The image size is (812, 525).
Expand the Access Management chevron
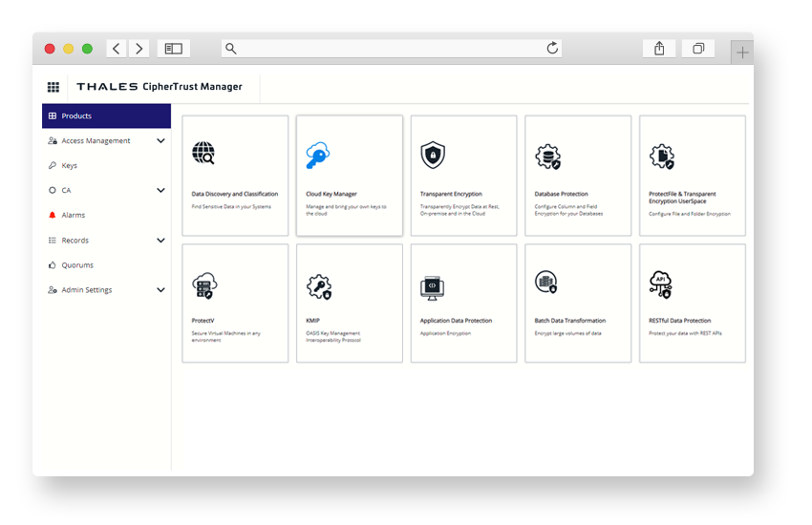[161, 140]
